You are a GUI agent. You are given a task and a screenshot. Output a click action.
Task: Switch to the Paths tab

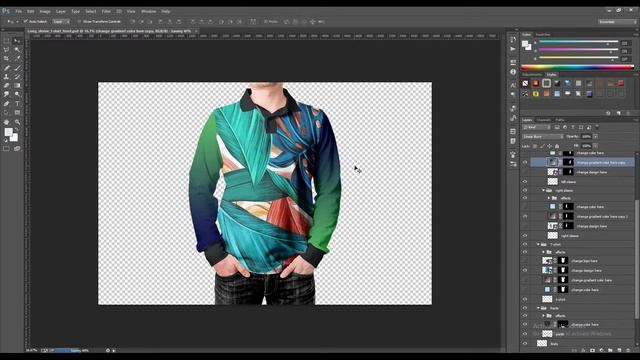560,120
